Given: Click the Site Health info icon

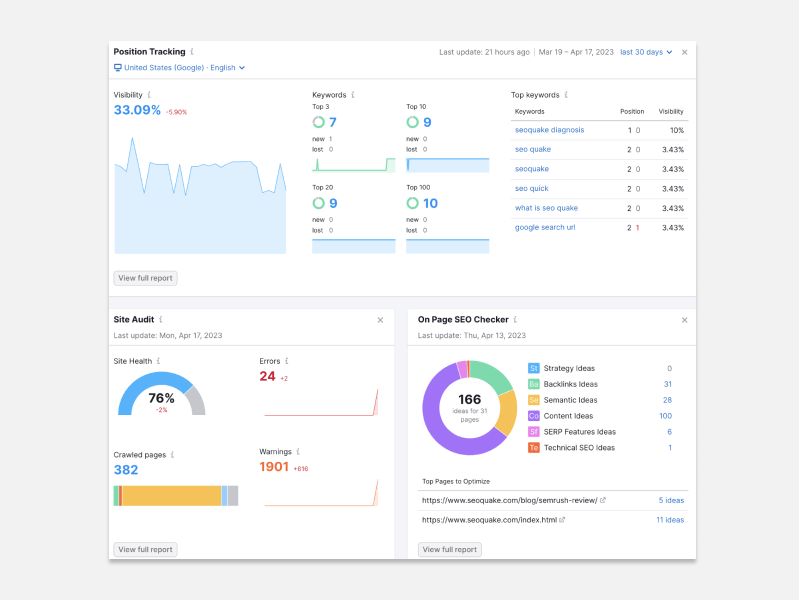Looking at the screenshot, I should pyautogui.click(x=158, y=361).
